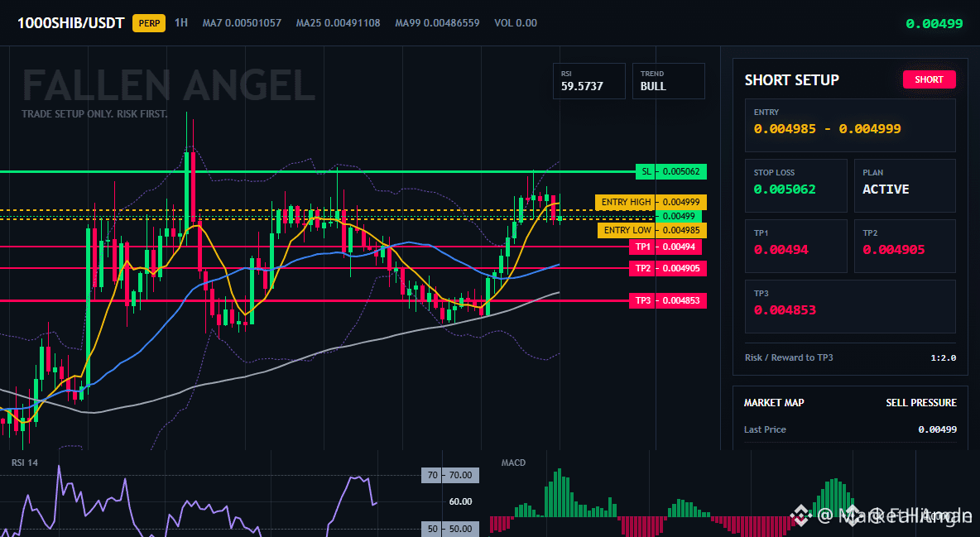Click the TP3 0.004853 chart label

point(668,300)
